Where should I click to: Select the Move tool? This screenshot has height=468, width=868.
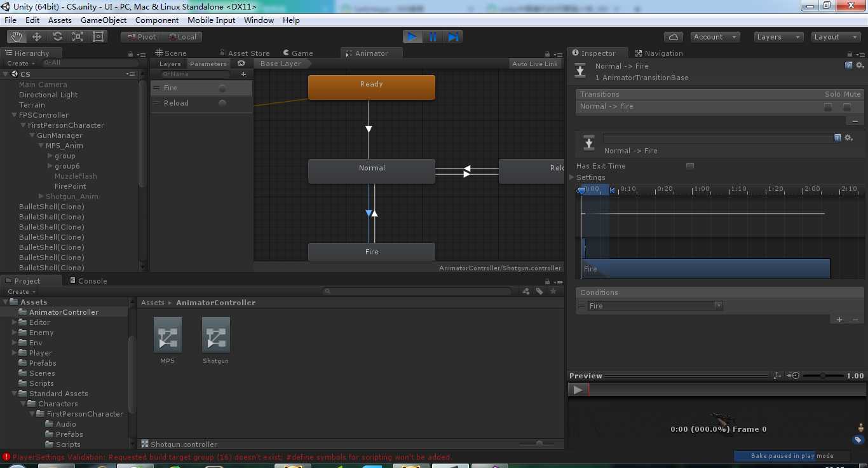point(37,37)
